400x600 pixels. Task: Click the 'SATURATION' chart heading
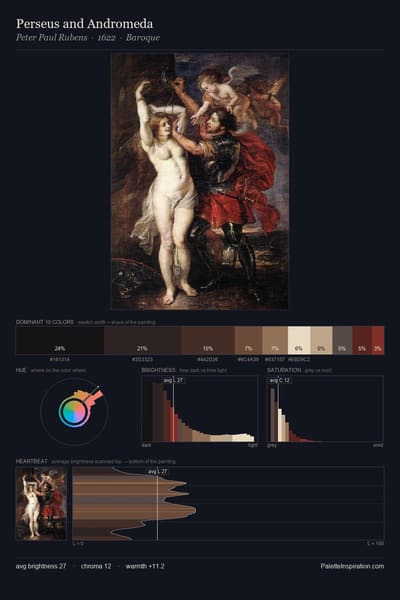(284, 370)
